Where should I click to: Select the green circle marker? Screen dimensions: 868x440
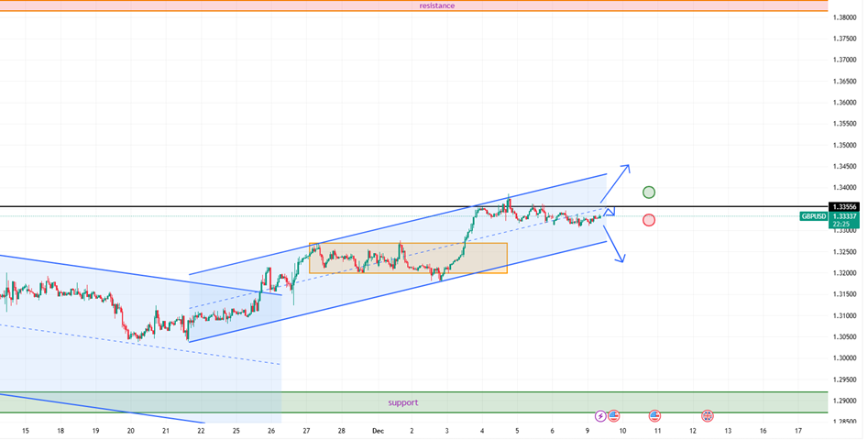click(x=649, y=192)
